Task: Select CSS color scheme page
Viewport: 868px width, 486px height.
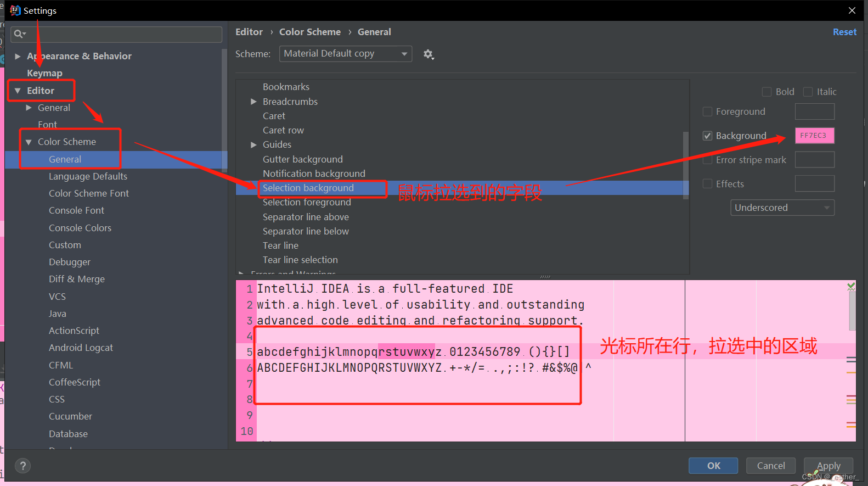Action: point(57,399)
